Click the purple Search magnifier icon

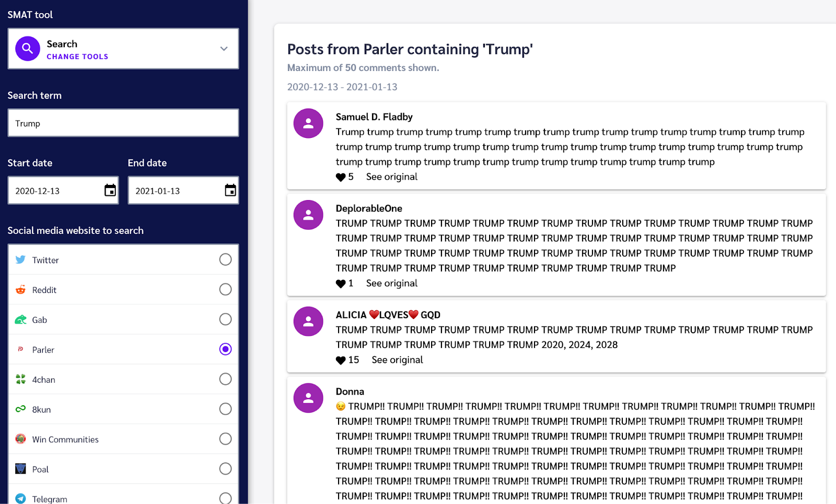tap(28, 49)
